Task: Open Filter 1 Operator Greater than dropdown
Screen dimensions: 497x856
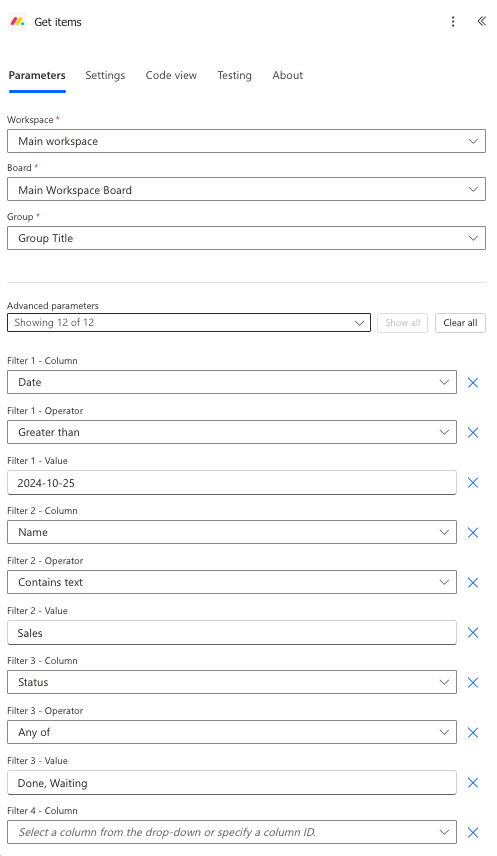Action: [232, 432]
